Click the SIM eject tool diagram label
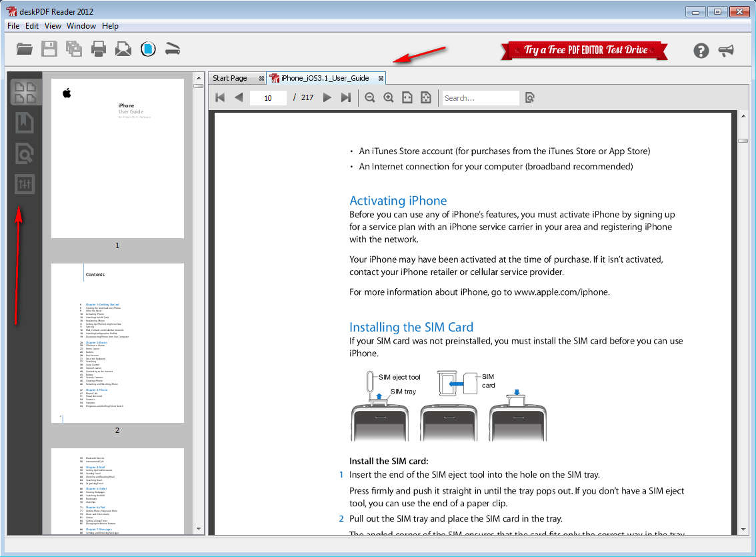 tap(399, 377)
